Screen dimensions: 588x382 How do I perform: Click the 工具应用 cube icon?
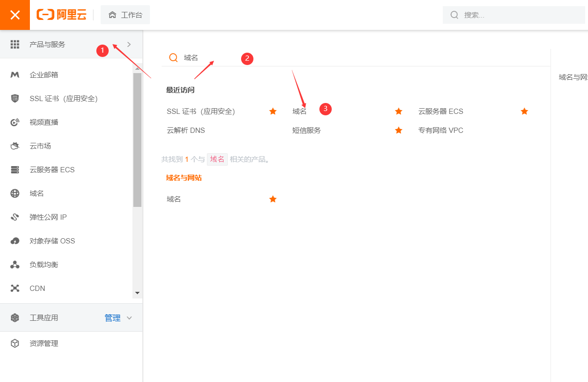[x=15, y=317]
